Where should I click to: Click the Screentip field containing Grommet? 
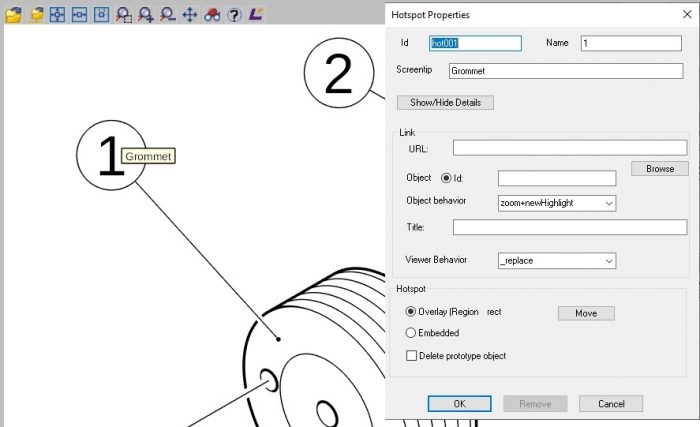pos(564,72)
